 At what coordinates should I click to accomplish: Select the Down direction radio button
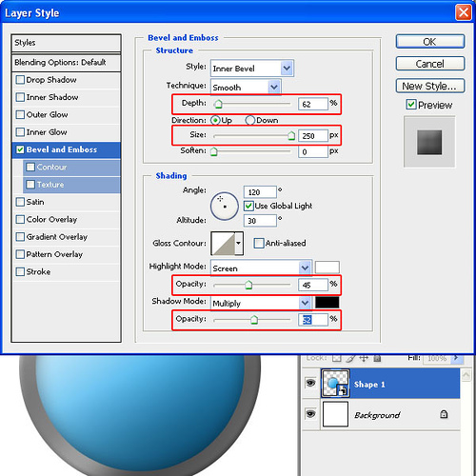pos(250,120)
